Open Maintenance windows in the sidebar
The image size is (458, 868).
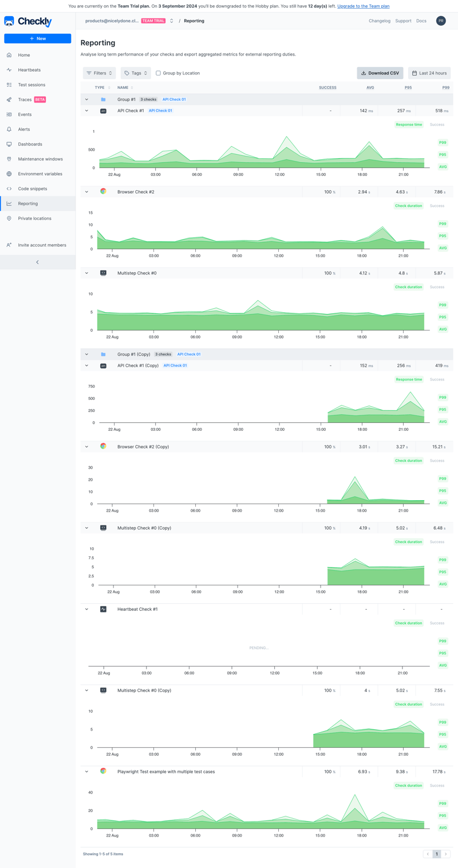click(x=40, y=159)
